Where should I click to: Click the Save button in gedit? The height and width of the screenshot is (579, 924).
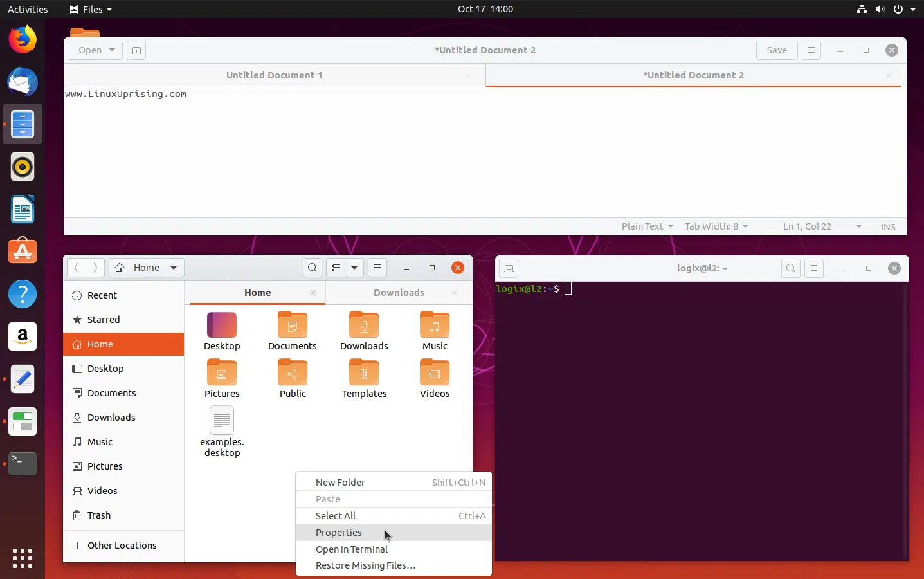[776, 50]
